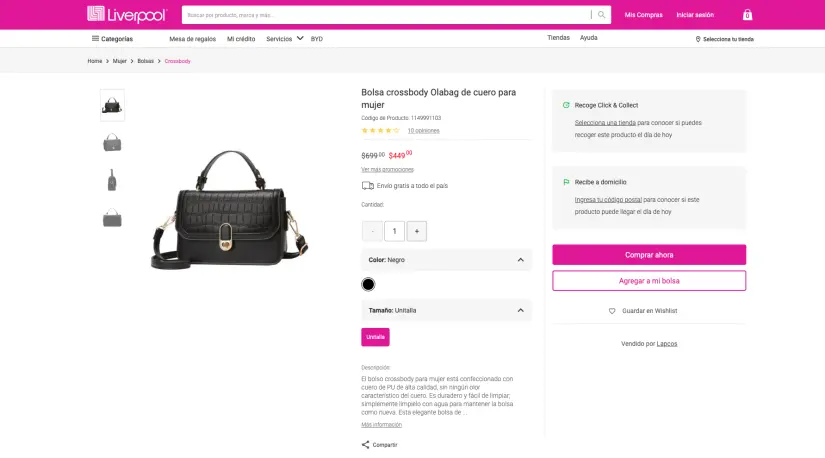Viewport: 825px width, 458px height.
Task: Open the shopping bag cart icon
Action: pos(747,15)
